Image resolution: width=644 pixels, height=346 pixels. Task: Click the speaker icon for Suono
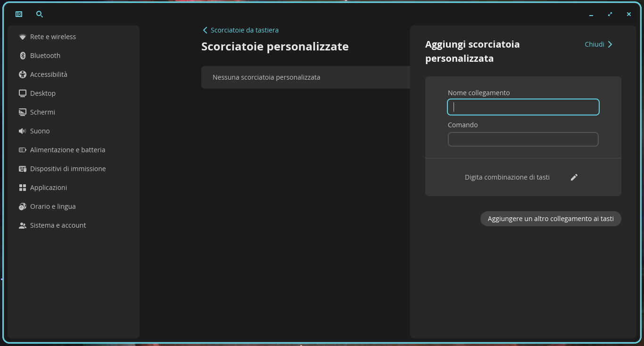[23, 131]
